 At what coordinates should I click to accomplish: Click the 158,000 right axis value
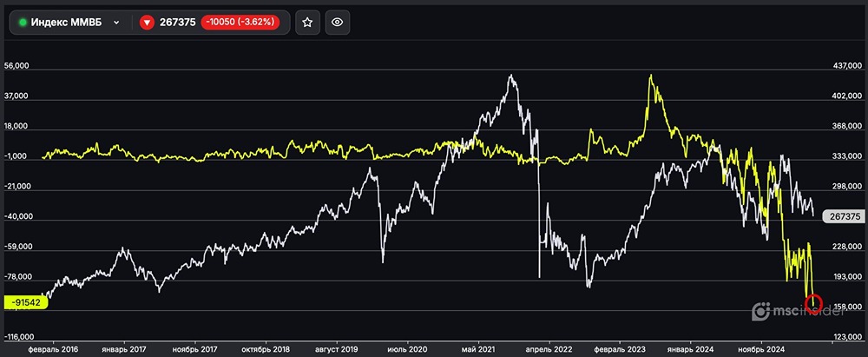(x=848, y=307)
